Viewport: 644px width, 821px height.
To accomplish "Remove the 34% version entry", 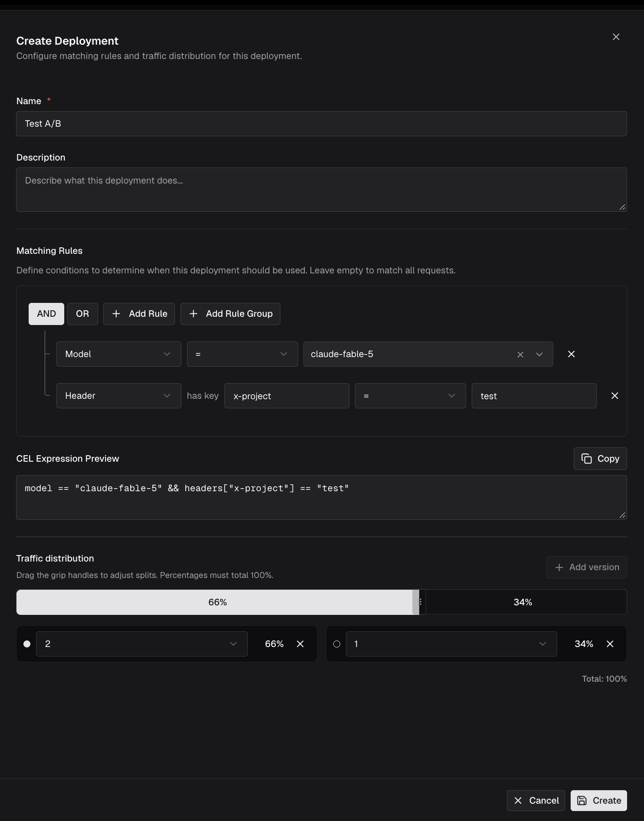I will point(610,644).
